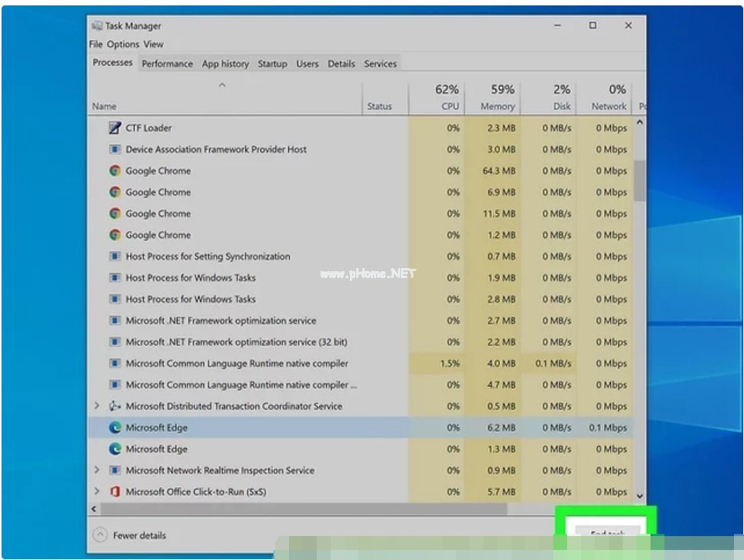Expand Microsoft Network Realtime Inspection Service row

[97, 470]
